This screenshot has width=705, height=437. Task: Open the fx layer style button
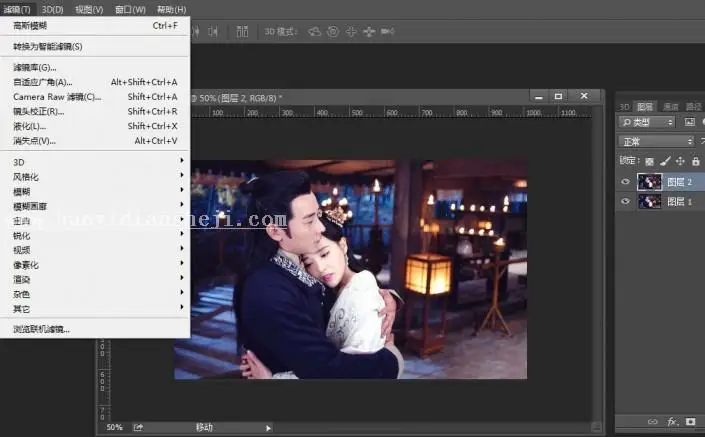point(672,421)
